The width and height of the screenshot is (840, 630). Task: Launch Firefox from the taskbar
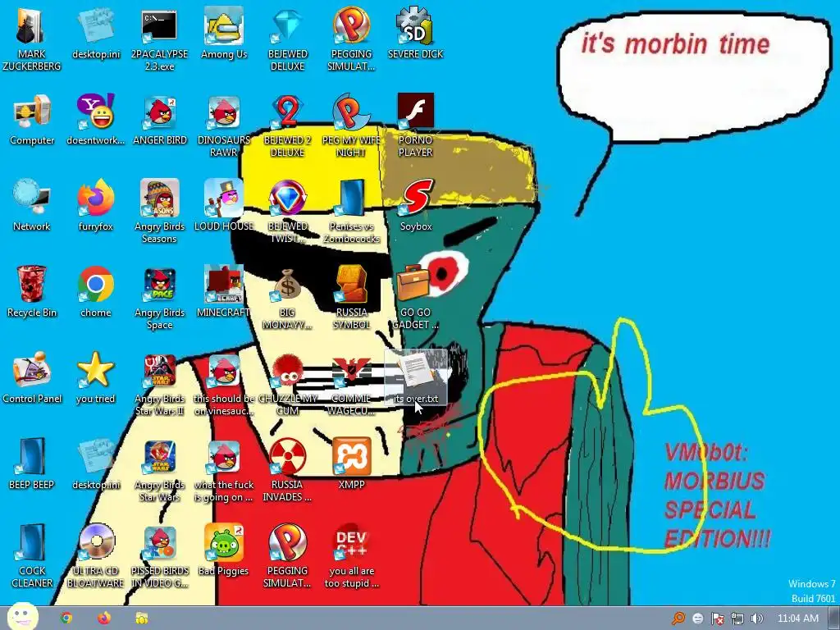pyautogui.click(x=104, y=619)
